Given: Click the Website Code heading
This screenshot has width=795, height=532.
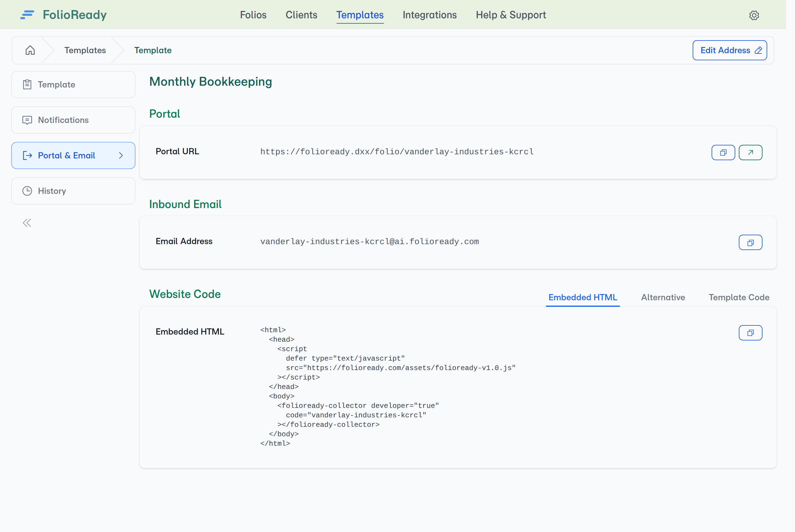Looking at the screenshot, I should [x=185, y=294].
